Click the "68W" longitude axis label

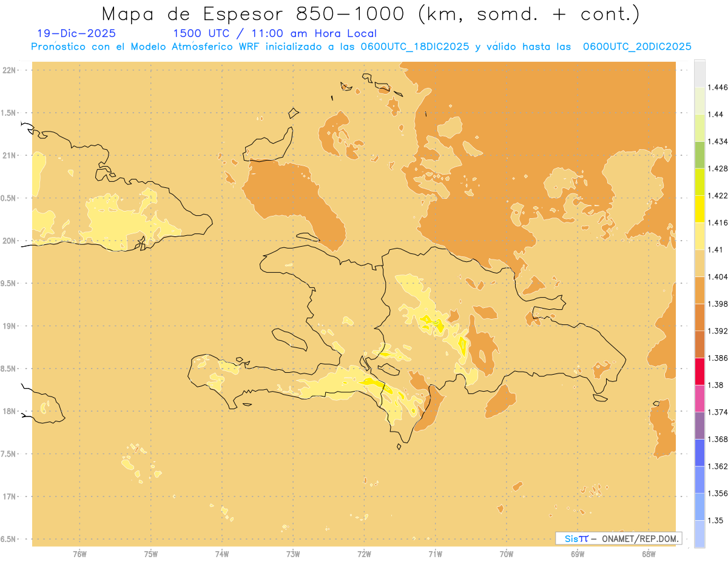pyautogui.click(x=649, y=554)
